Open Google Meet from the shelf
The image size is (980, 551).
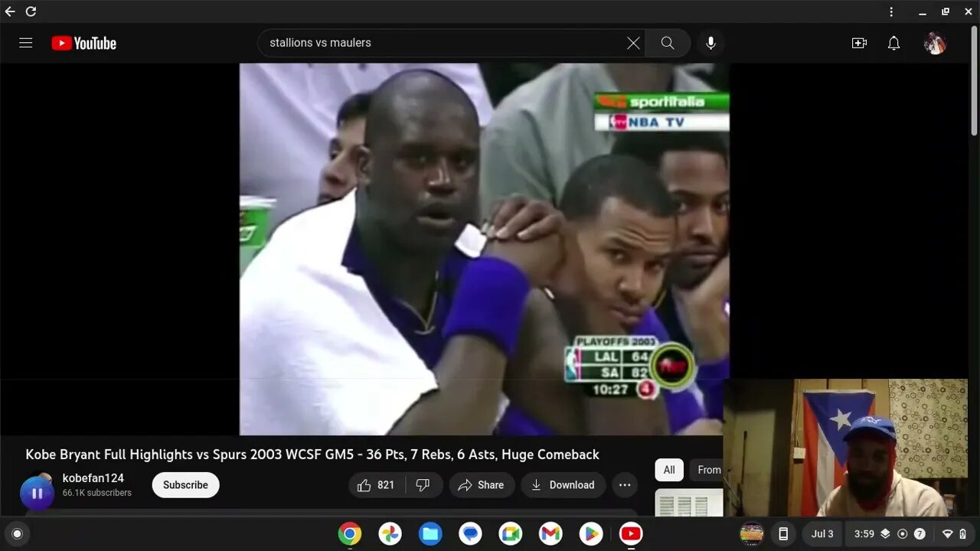(511, 533)
